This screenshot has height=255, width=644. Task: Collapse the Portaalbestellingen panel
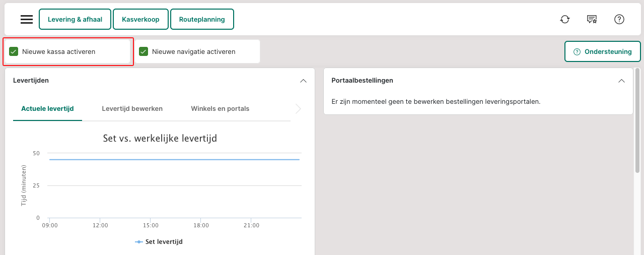point(621,81)
